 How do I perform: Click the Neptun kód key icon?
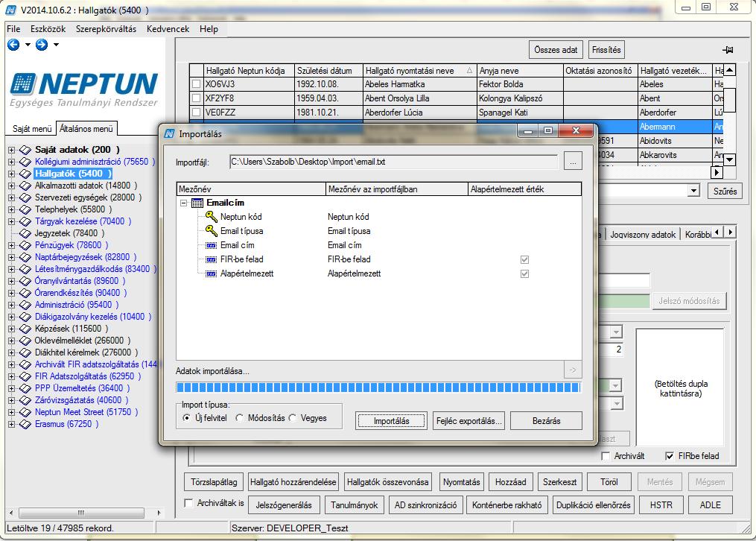tap(212, 217)
